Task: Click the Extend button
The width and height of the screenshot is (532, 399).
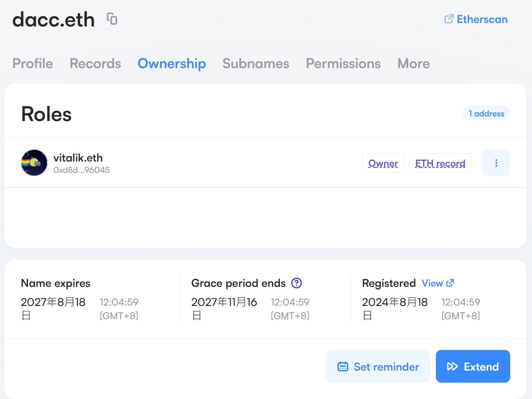Action: (473, 366)
